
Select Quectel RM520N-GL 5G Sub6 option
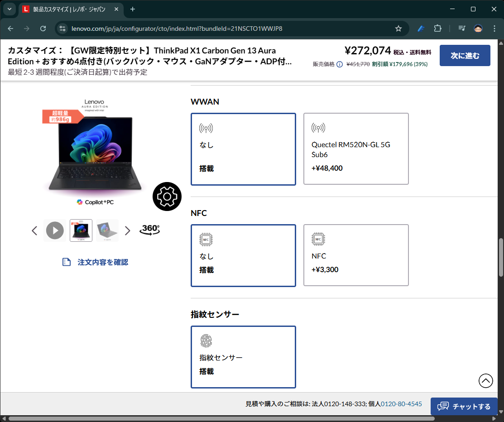(x=356, y=149)
